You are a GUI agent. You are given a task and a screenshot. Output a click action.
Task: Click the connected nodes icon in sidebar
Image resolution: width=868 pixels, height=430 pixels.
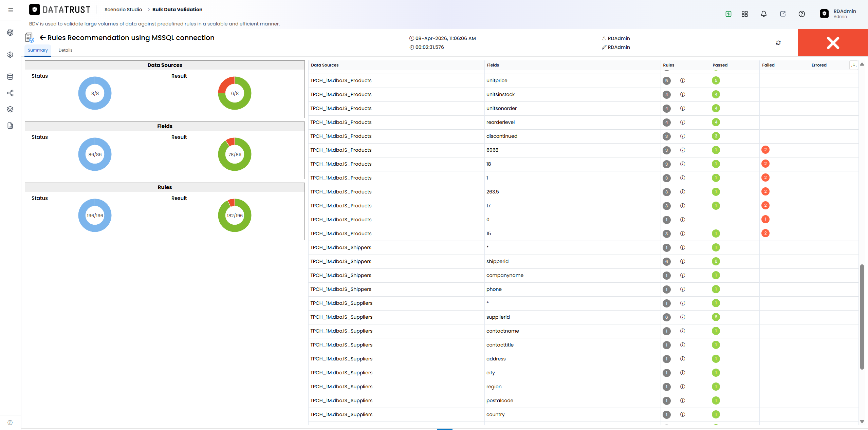coord(10,93)
